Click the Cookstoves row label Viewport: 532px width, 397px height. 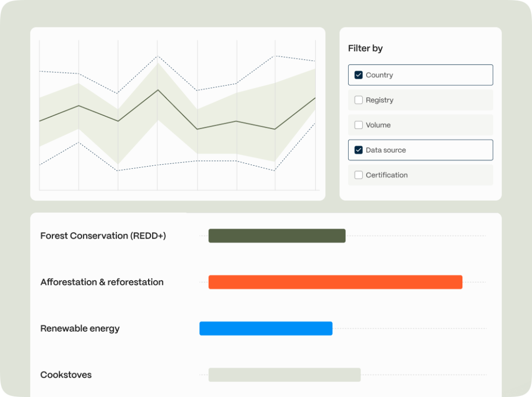[66, 375]
